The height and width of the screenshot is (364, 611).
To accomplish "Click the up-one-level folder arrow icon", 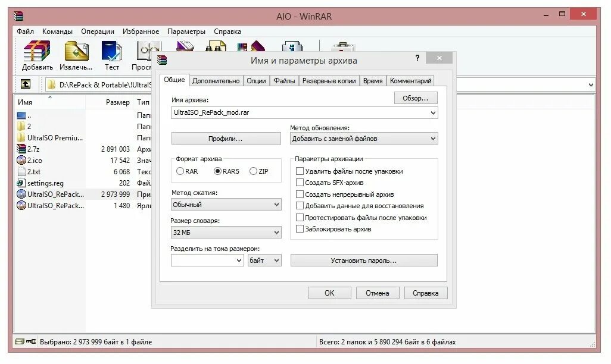I will point(26,84).
